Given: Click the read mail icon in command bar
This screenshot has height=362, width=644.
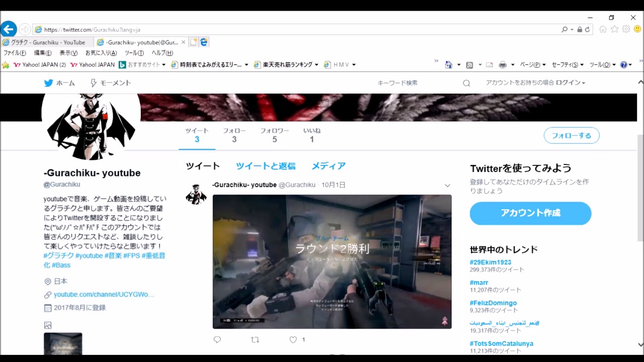Looking at the screenshot, I should (490, 65).
